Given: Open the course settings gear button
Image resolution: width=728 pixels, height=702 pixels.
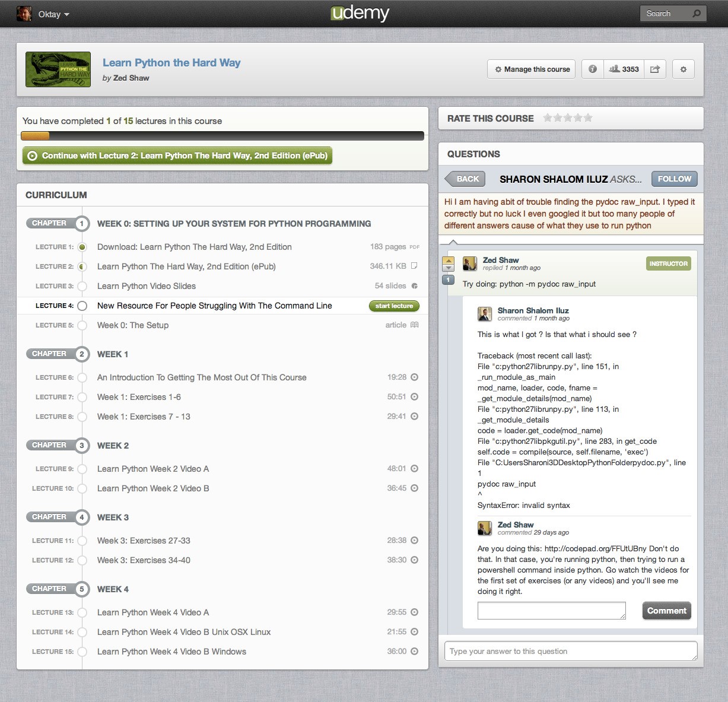Looking at the screenshot, I should (x=683, y=69).
